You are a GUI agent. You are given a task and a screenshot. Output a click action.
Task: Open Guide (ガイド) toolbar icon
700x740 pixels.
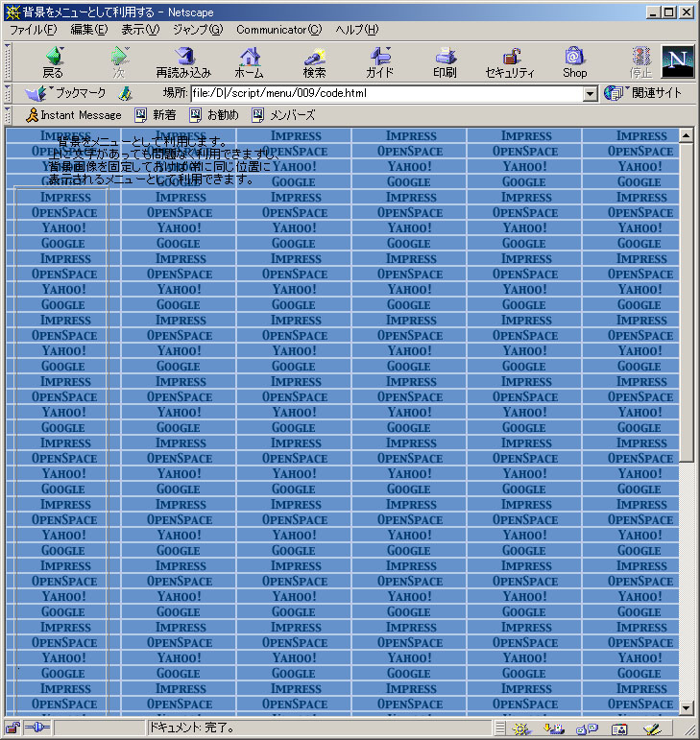(379, 61)
